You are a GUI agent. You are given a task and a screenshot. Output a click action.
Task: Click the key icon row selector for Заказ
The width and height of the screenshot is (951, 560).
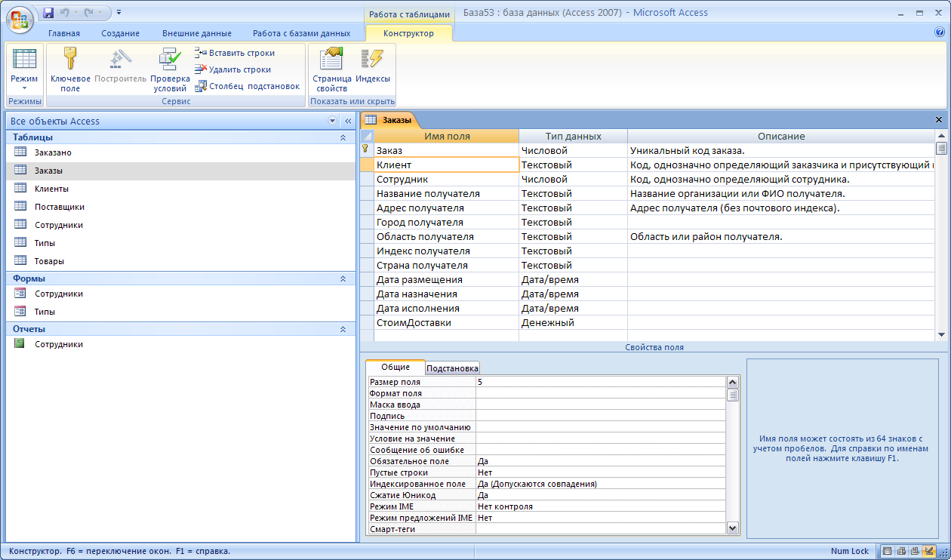(367, 151)
